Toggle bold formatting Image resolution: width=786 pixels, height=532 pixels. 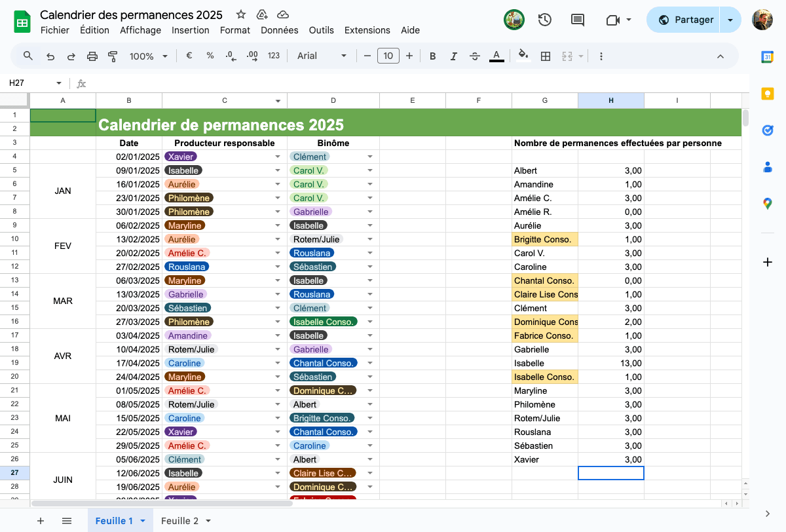point(433,56)
